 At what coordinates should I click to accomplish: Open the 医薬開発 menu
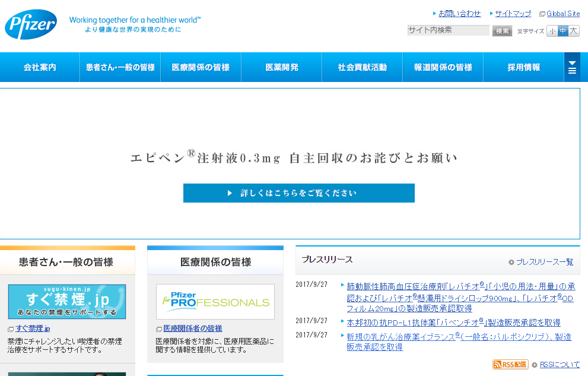(x=282, y=67)
